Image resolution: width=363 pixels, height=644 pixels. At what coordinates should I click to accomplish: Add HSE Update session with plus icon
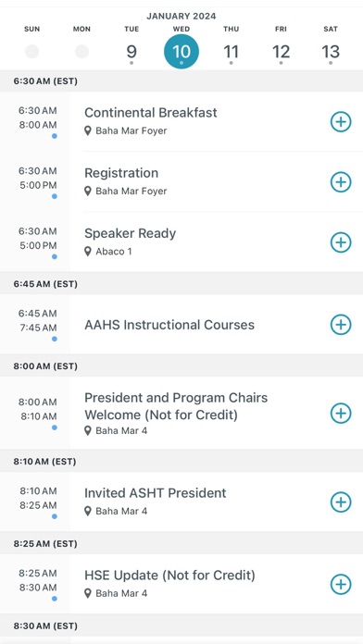pyautogui.click(x=341, y=584)
